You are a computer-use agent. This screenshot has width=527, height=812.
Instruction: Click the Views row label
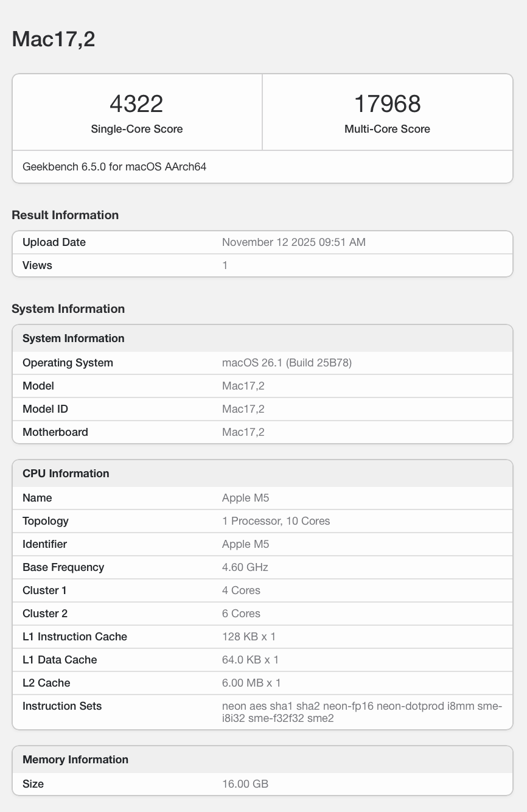click(37, 265)
